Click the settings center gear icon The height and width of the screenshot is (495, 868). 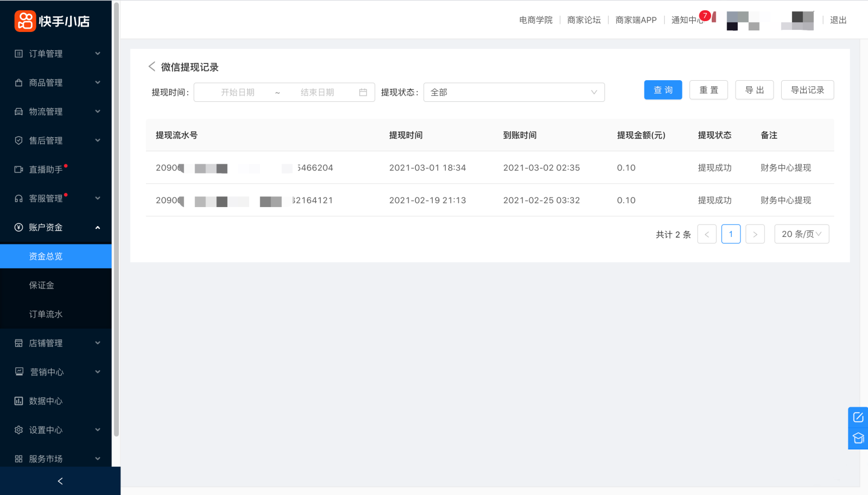click(x=18, y=430)
